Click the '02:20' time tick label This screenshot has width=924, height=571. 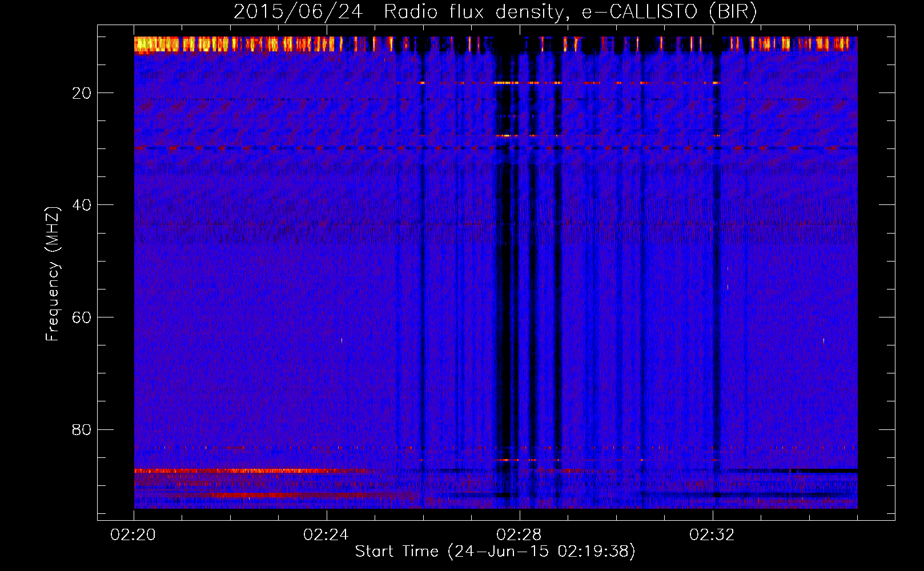[133, 535]
